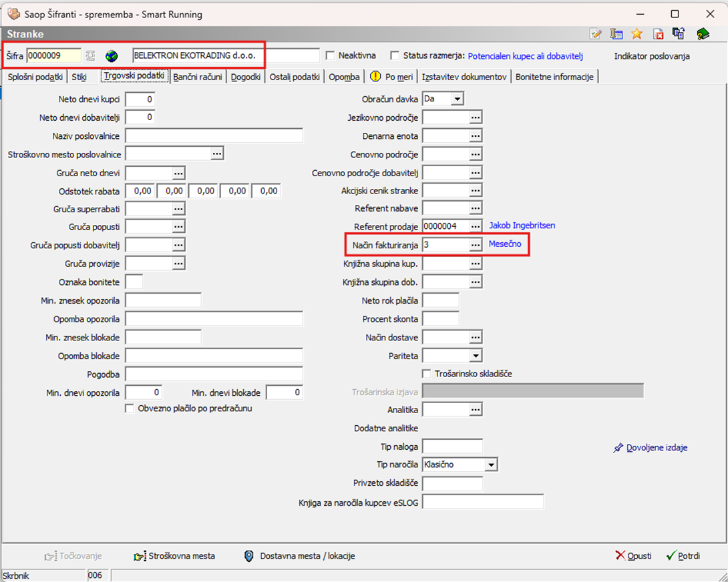The height and width of the screenshot is (582, 728).
Task: Open the Način fakturiranja lookup button
Action: coord(476,244)
